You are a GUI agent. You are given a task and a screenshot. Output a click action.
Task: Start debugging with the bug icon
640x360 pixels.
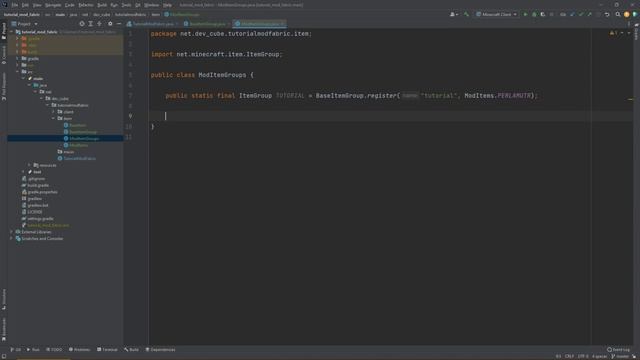click(534, 14)
